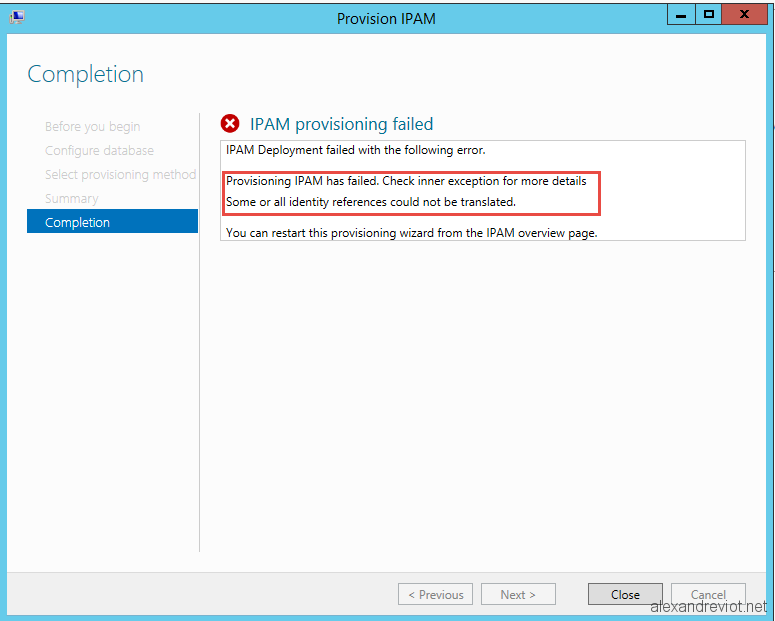Click the red error X icon
The width and height of the screenshot is (775, 621).
(230, 124)
